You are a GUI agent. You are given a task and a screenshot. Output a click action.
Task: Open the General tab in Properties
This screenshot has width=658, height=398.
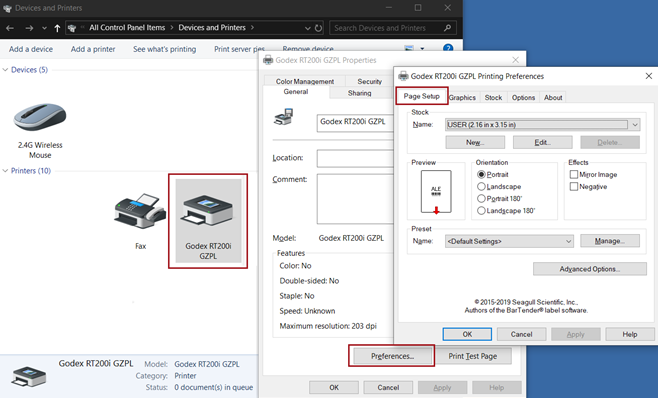pos(296,92)
